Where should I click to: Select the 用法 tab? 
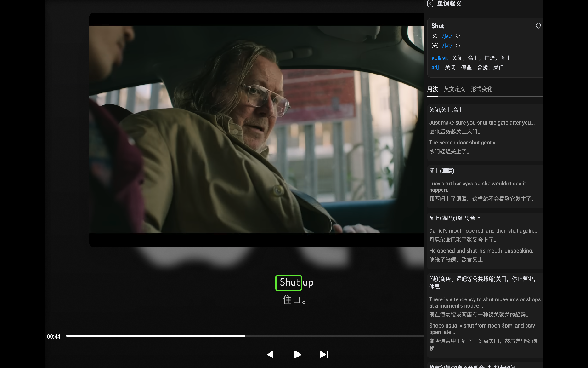pos(432,89)
